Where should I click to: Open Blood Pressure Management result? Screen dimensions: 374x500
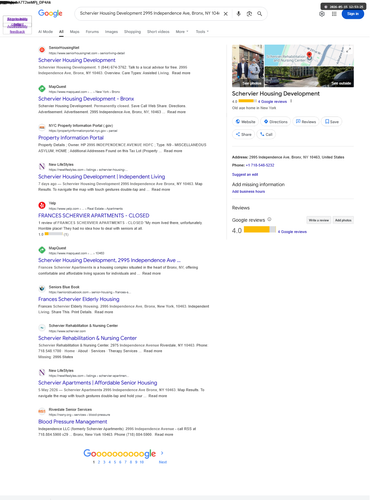click(72, 422)
